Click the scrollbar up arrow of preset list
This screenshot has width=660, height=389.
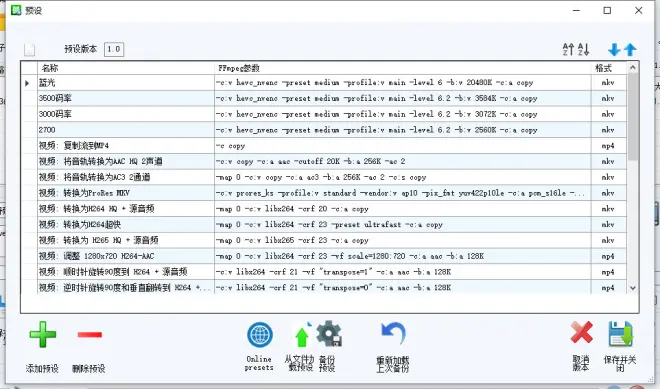click(633, 67)
